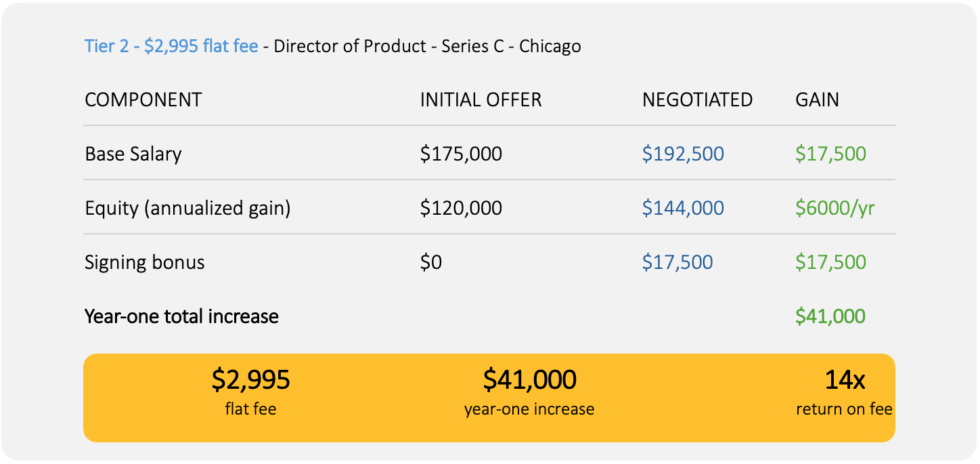Click the Year-one total increase label
This screenshot has height=464, width=980.
click(181, 316)
